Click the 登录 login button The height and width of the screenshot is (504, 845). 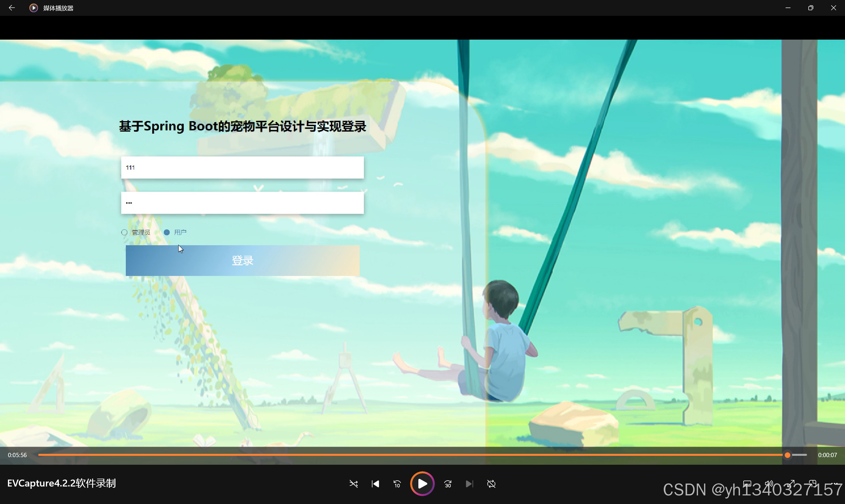243,260
